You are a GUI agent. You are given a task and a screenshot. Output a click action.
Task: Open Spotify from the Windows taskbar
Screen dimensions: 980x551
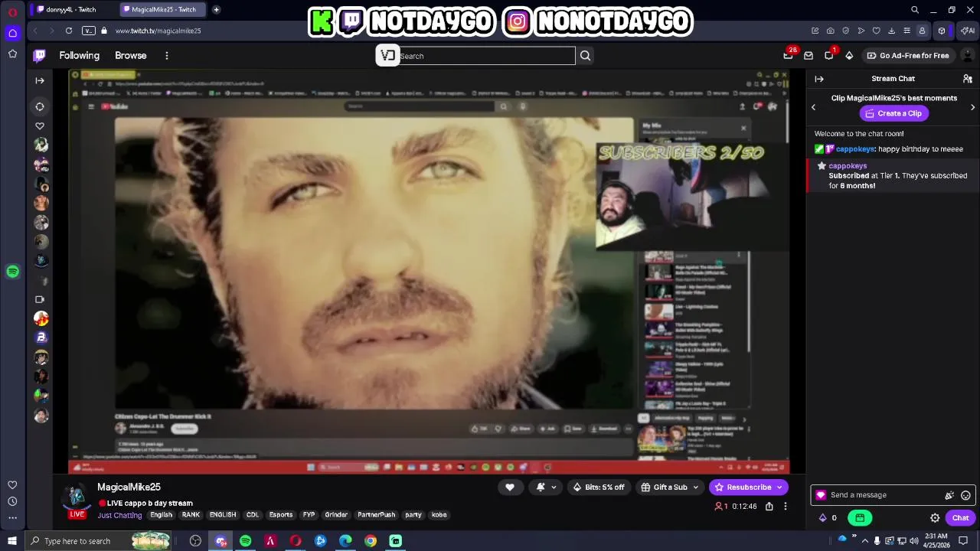point(245,541)
